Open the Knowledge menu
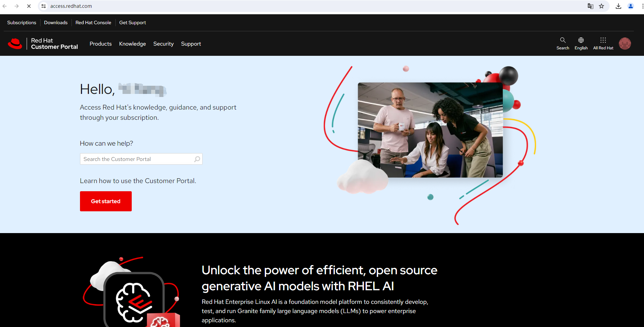 [132, 44]
